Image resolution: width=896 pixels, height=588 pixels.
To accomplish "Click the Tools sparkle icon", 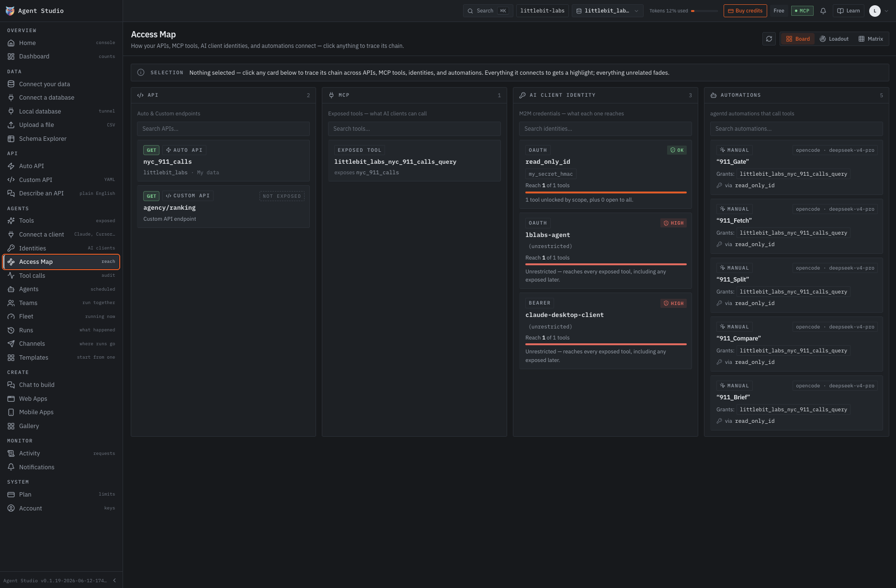I will coord(11,221).
